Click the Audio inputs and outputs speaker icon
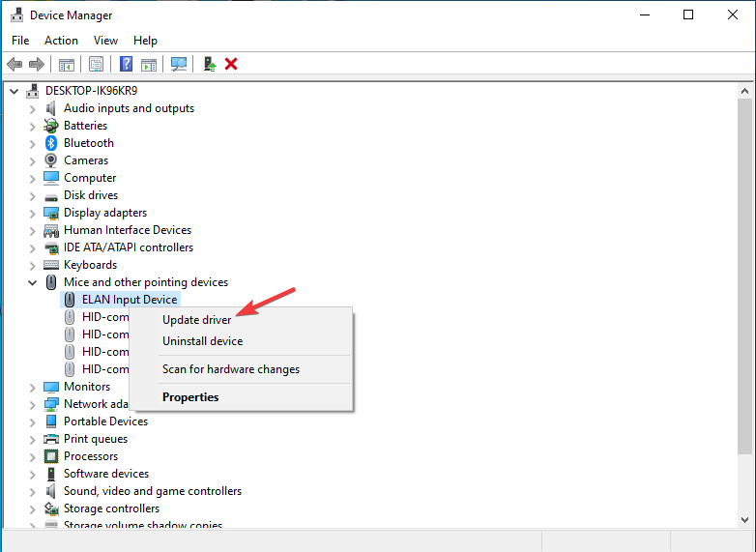756x552 pixels. (50, 108)
